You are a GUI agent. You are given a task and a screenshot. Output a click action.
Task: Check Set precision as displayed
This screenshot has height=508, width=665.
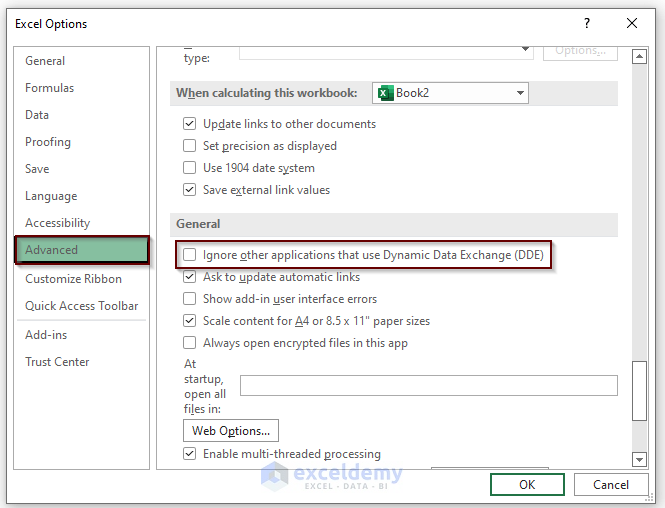point(190,146)
